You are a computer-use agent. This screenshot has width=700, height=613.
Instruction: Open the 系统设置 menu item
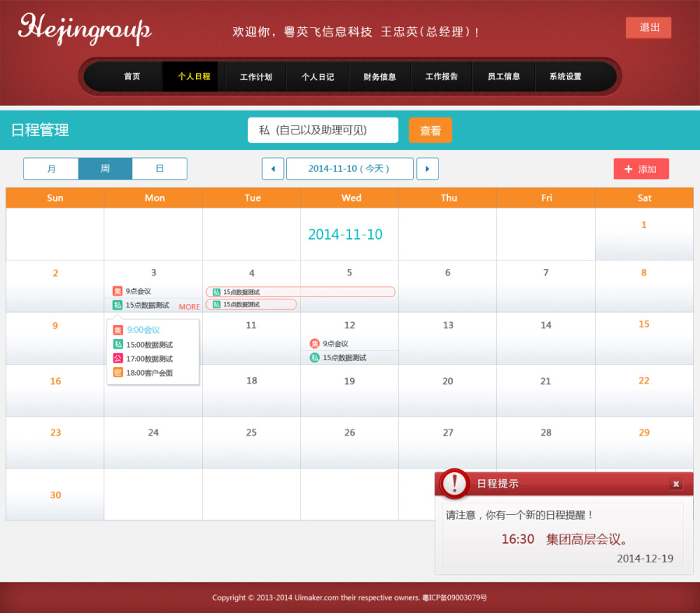(565, 77)
